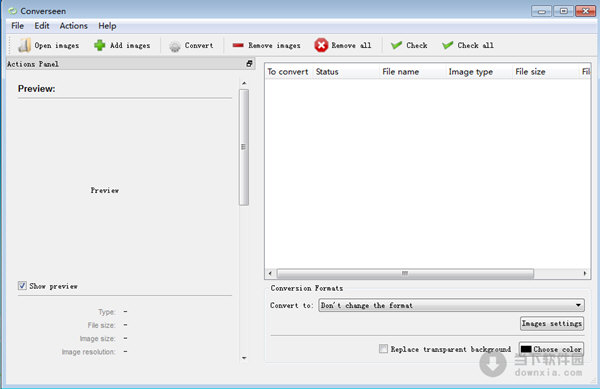
Task: Click the Remove all label text
Action: point(351,46)
